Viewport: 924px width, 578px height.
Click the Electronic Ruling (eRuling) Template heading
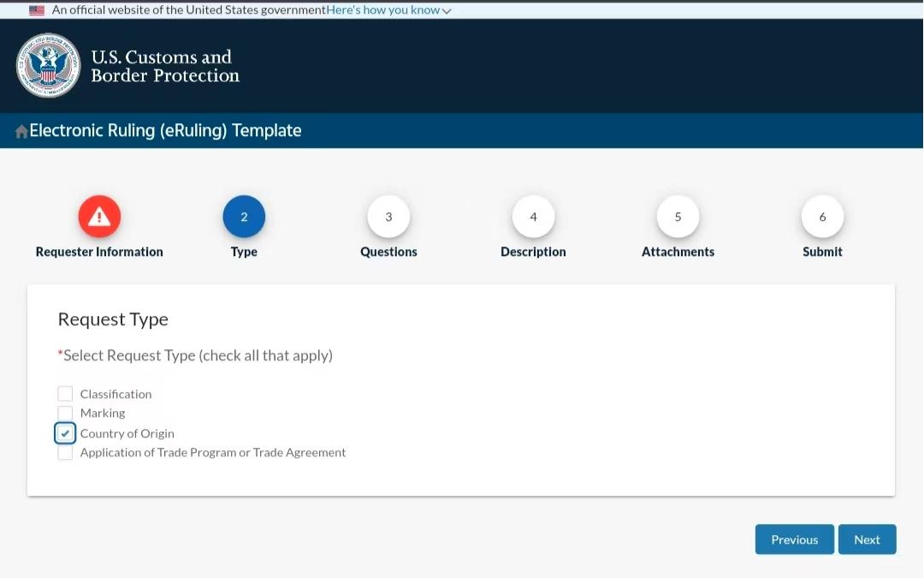(x=165, y=130)
